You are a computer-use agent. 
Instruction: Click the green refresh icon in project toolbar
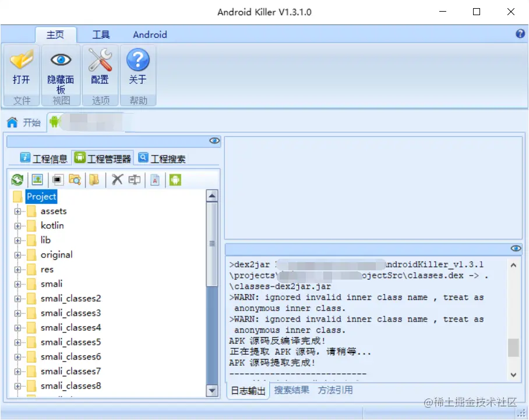pyautogui.click(x=17, y=180)
